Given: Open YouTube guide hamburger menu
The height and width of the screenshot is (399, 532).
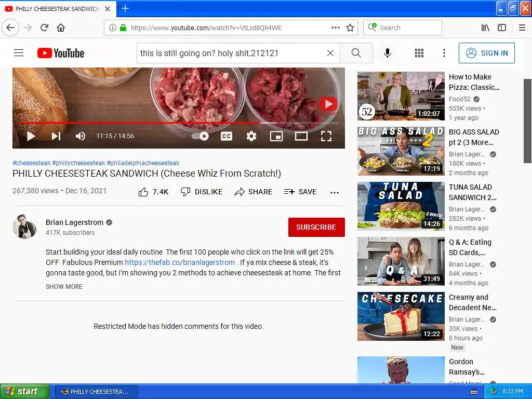Looking at the screenshot, I should (19, 53).
